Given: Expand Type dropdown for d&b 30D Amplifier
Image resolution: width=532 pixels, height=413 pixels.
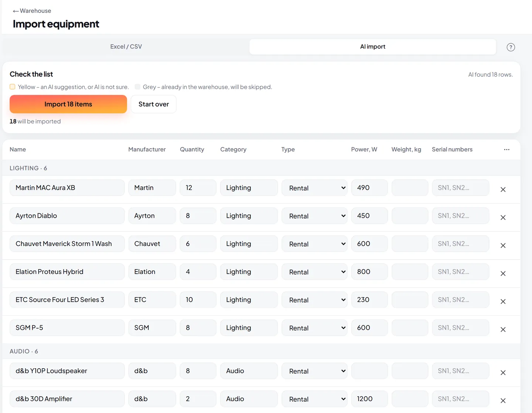Looking at the screenshot, I should (314, 399).
